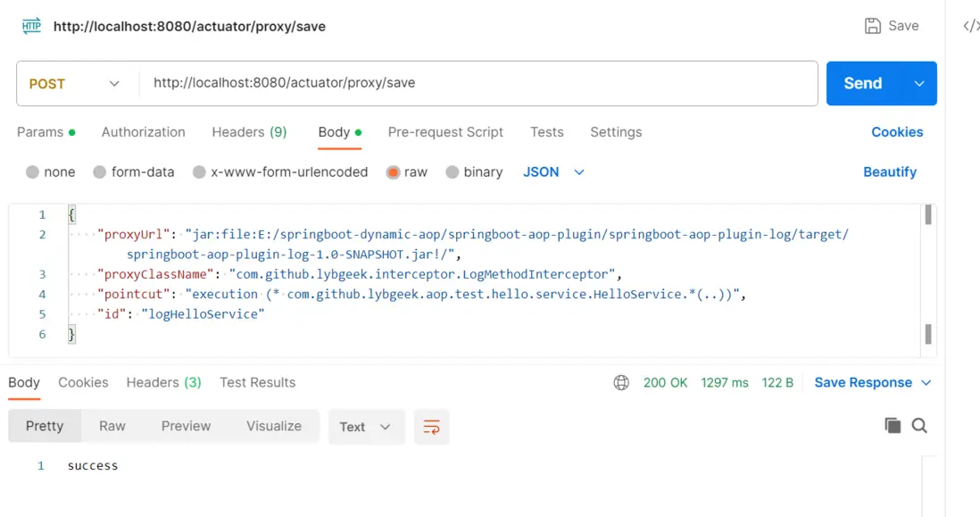This screenshot has width=980, height=517.
Task: Open search in response body
Action: (x=919, y=426)
